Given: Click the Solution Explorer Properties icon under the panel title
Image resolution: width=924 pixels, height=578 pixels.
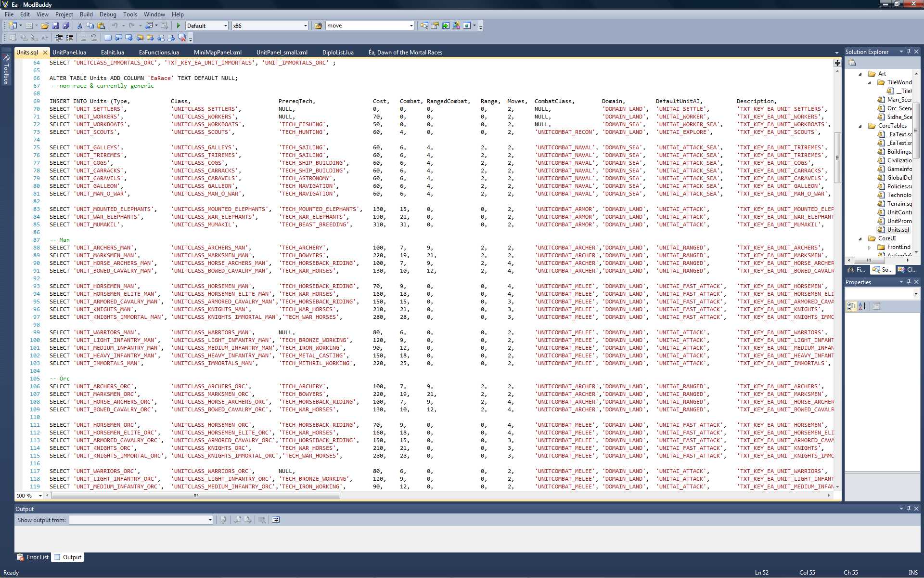Looking at the screenshot, I should tap(852, 63).
